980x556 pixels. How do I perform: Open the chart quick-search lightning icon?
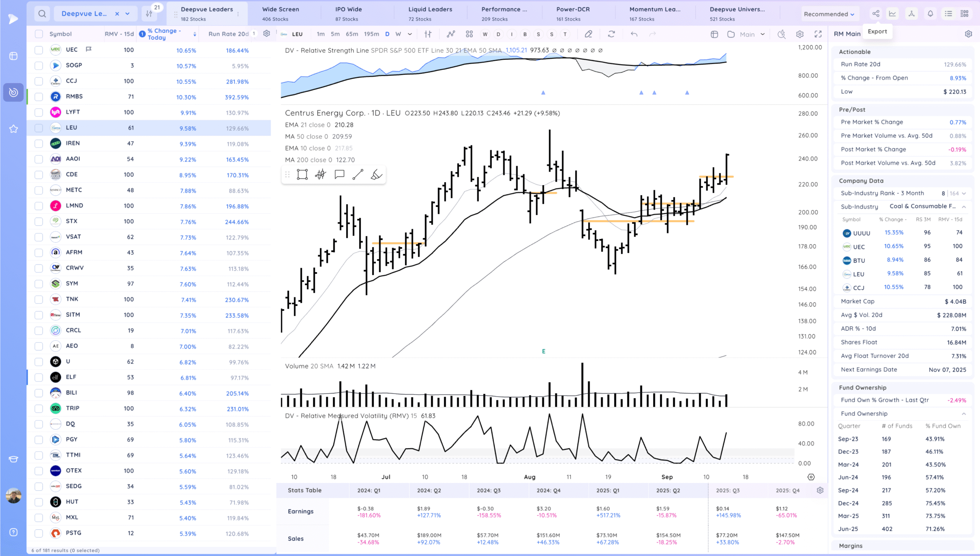(x=781, y=34)
